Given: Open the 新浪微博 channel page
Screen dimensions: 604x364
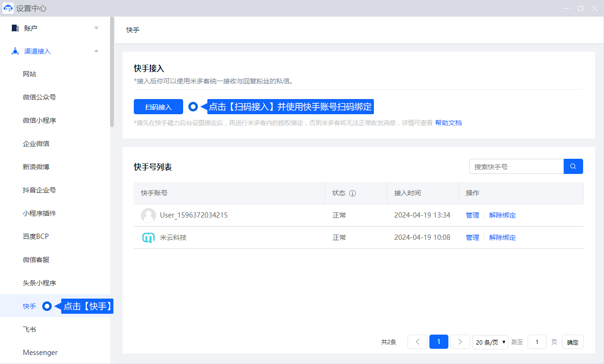Looking at the screenshot, I should [x=36, y=167].
